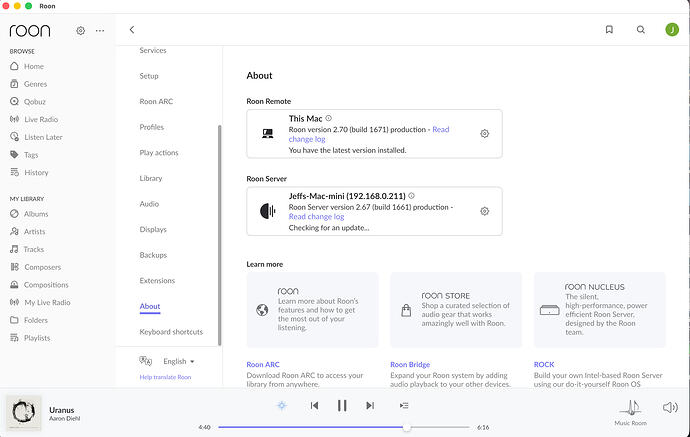Click the Home icon in Browse
This screenshot has width=690, height=437.
(x=14, y=66)
